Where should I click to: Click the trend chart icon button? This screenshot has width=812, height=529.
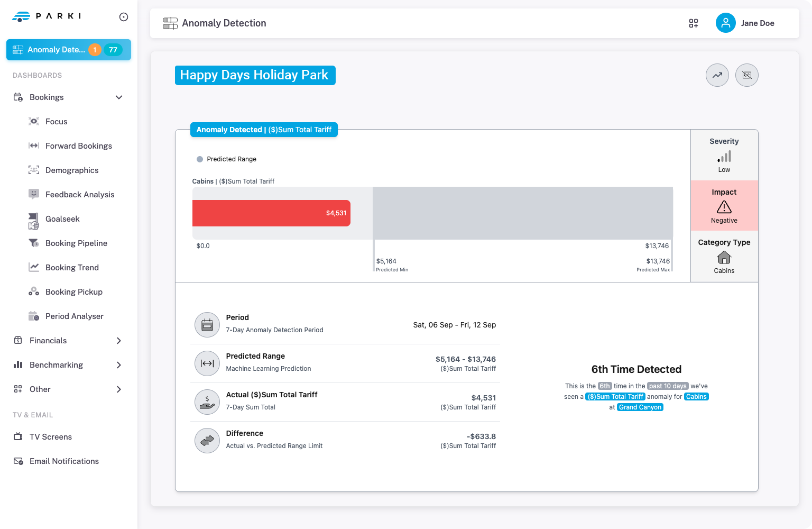tap(717, 75)
